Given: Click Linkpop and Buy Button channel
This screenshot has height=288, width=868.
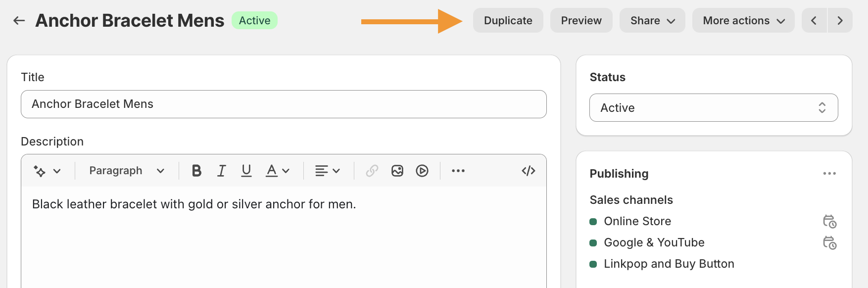Looking at the screenshot, I should click(669, 264).
